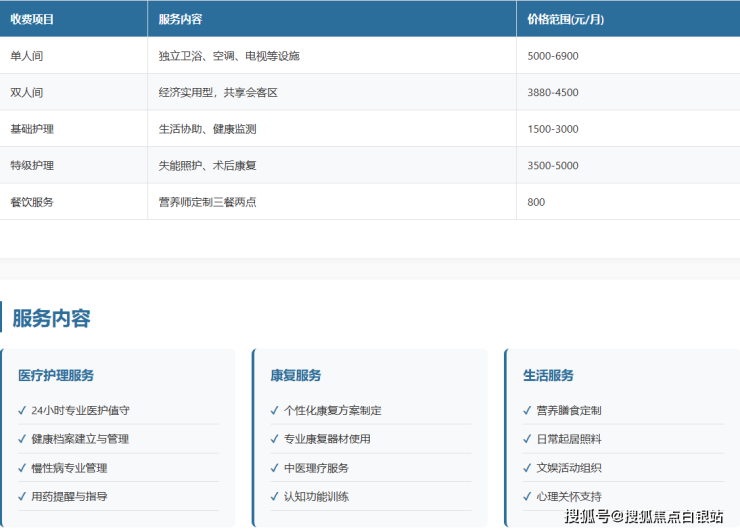Select the 双人间 row label
Viewport: 740px width, 532px height.
27,92
